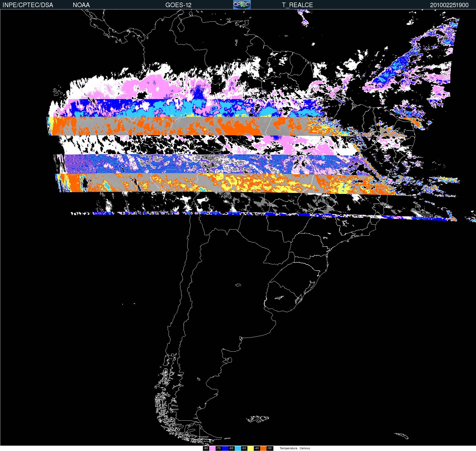Click the GOES-12 satellite label
This screenshot has height=451, width=476.
178,5
